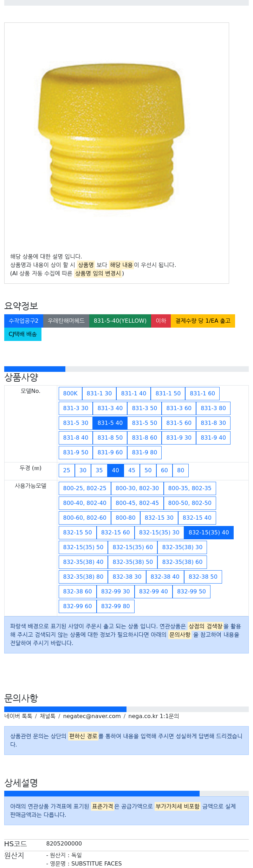Choose compatible model 800-80
This screenshot has width=253, height=868.
(125, 518)
